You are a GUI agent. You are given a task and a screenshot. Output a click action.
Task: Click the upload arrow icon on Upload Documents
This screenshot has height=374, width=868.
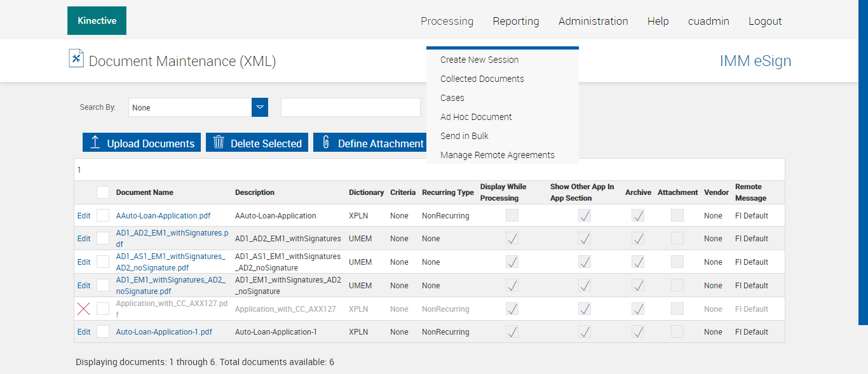coord(95,142)
